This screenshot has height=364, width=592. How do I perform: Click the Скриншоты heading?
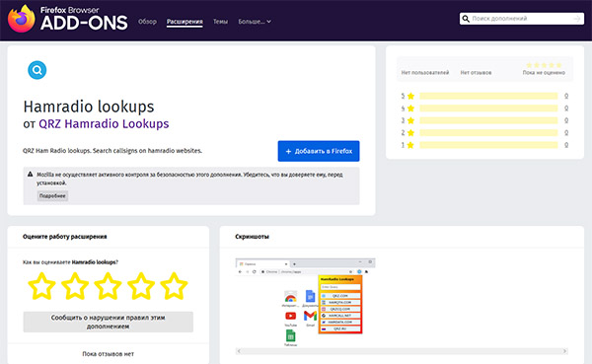(x=252, y=237)
